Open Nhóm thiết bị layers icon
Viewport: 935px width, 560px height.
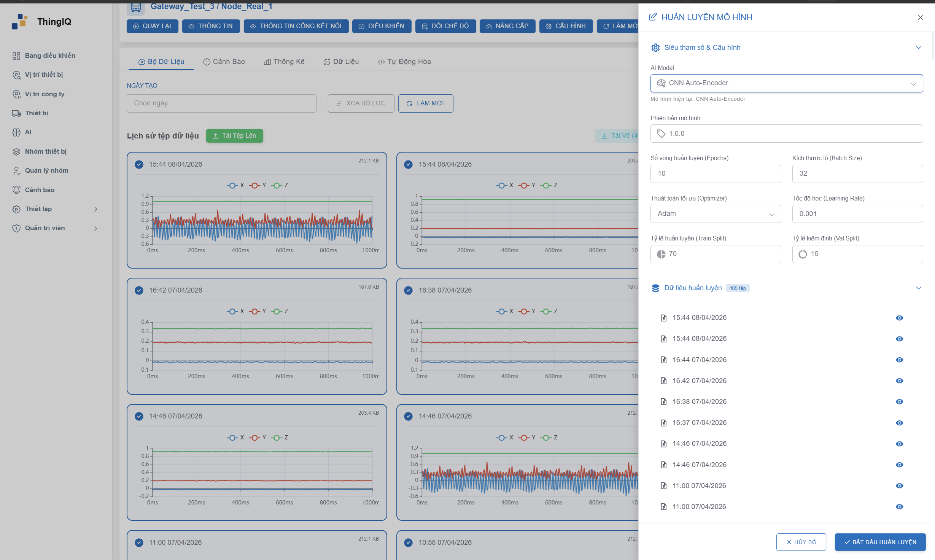(x=16, y=152)
